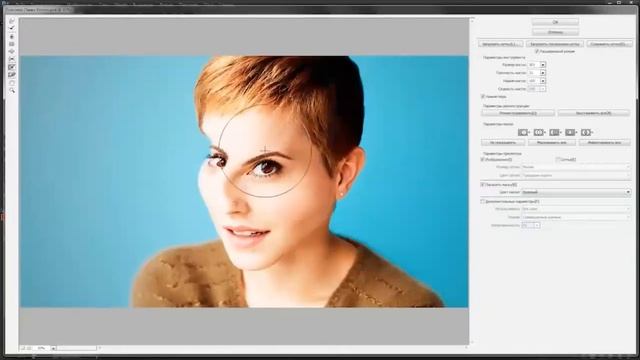Select the Pucker tool
640x360 pixels.
click(12, 44)
